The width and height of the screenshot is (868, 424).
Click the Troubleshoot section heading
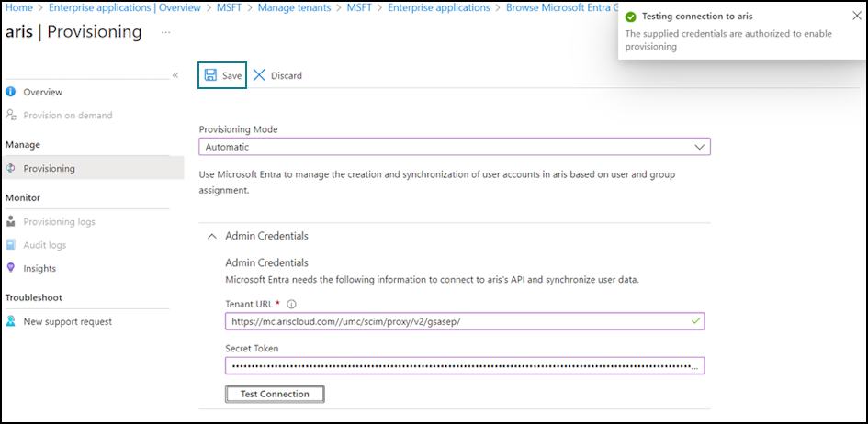point(34,297)
